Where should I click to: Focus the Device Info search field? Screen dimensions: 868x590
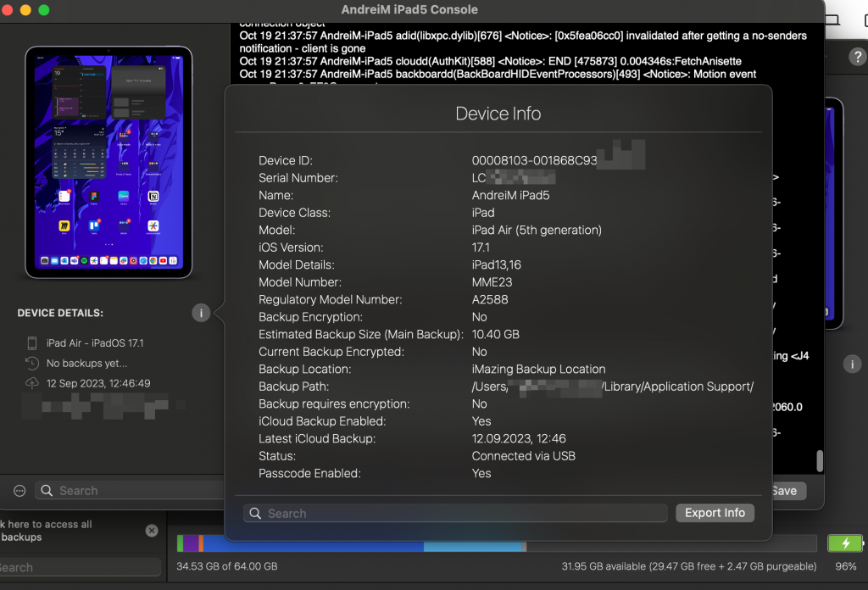(x=455, y=514)
